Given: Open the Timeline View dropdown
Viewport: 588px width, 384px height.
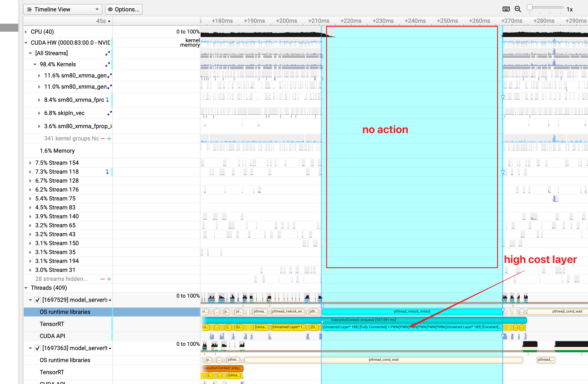Looking at the screenshot, I should click(x=63, y=9).
